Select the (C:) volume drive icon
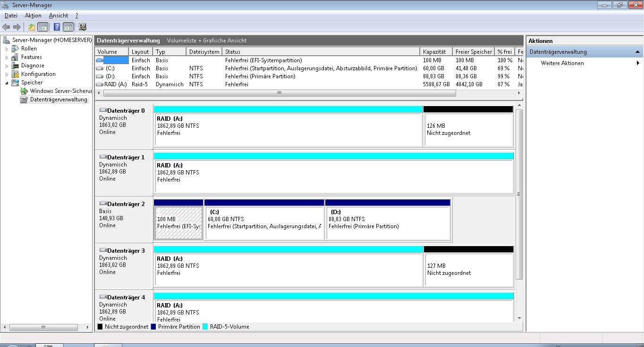Image resolution: width=644 pixels, height=347 pixels. tap(100, 68)
